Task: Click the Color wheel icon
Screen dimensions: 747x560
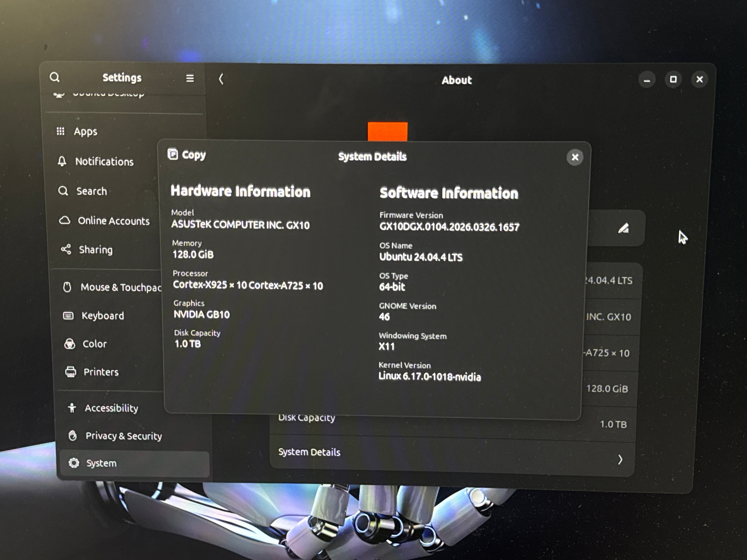Action: [x=70, y=344]
